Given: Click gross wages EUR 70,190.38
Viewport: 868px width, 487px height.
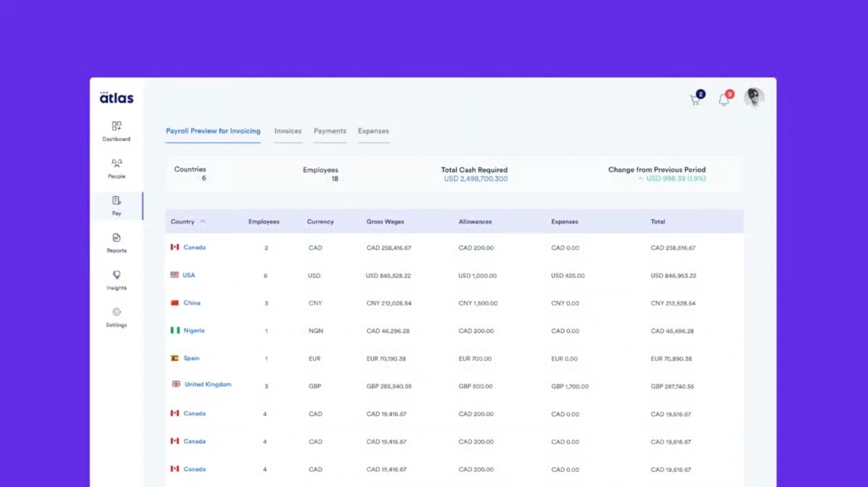Looking at the screenshot, I should (386, 359).
